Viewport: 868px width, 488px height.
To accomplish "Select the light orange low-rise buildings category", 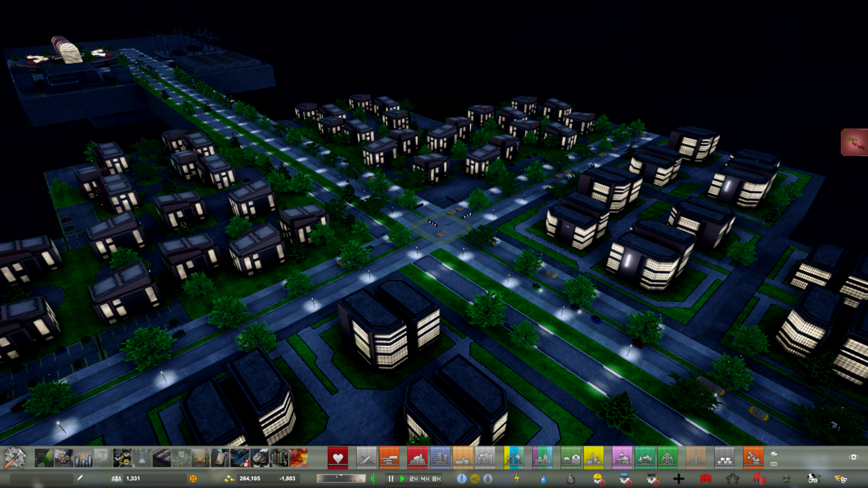I will [463, 458].
